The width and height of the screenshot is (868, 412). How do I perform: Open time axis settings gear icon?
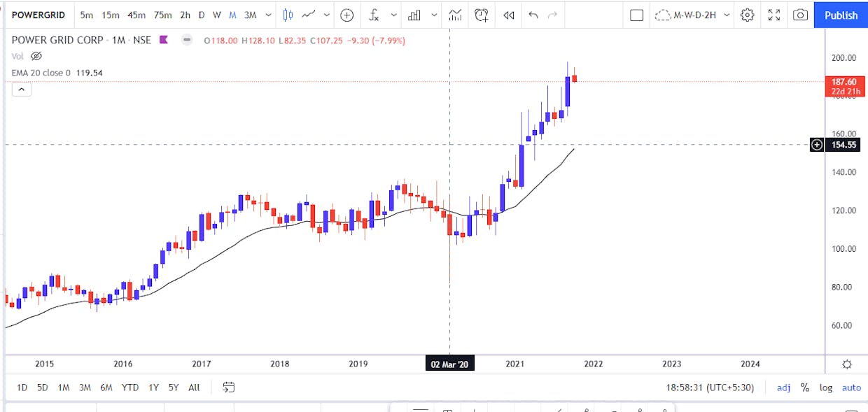point(847,364)
